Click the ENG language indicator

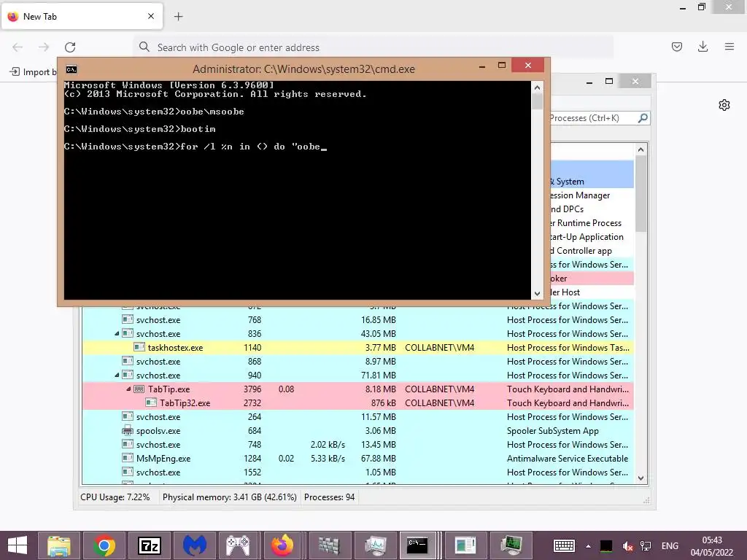[x=670, y=545]
